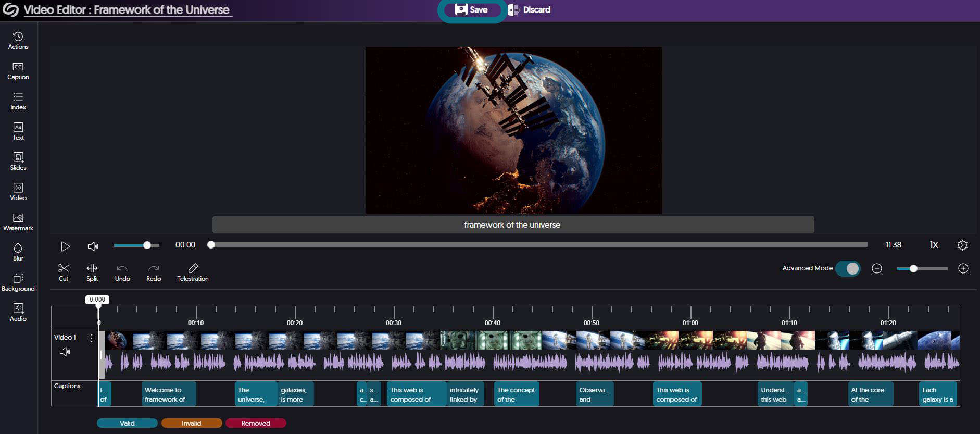The height and width of the screenshot is (434, 980).
Task: Select caption 'The concept of the'
Action: pyautogui.click(x=517, y=394)
